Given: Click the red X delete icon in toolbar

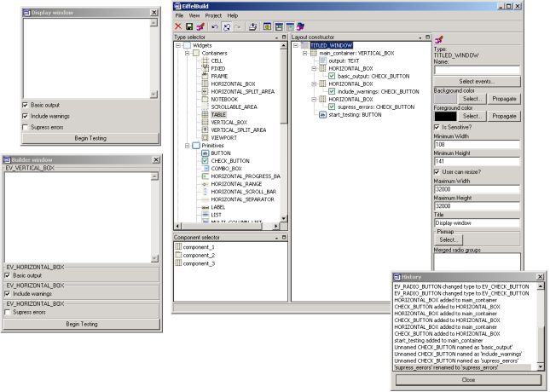Looking at the screenshot, I should (x=178, y=26).
